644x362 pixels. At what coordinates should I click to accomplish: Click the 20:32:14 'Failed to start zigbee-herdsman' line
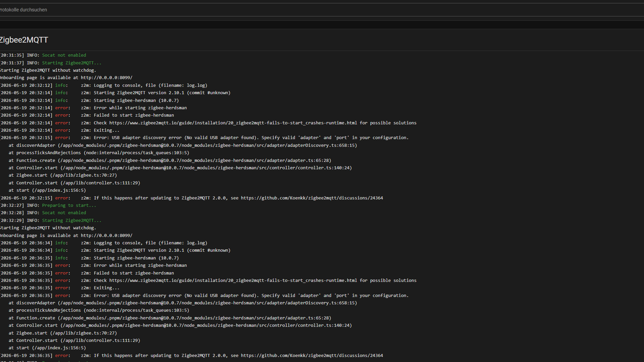click(x=87, y=115)
